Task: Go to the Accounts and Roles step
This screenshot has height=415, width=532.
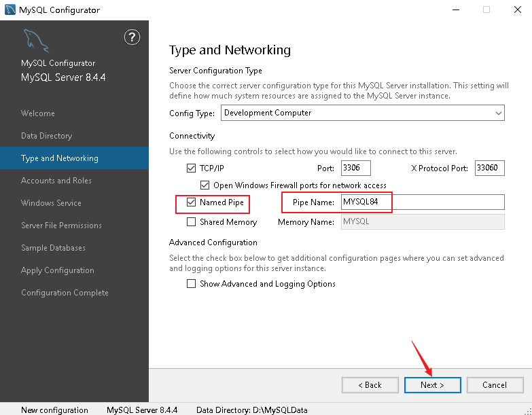Action: click(56, 181)
